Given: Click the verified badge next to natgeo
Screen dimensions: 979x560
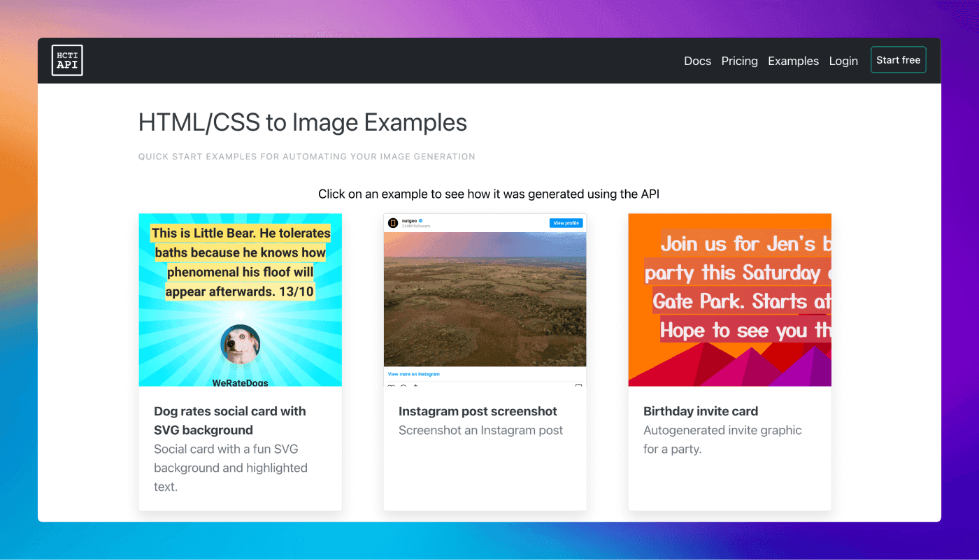Looking at the screenshot, I should 421,220.
